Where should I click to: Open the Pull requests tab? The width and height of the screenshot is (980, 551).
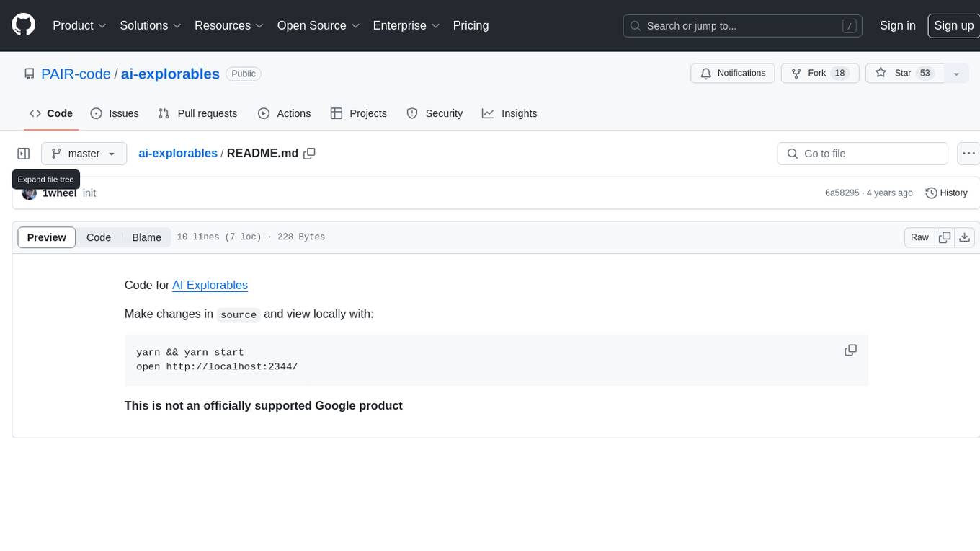pyautogui.click(x=197, y=113)
